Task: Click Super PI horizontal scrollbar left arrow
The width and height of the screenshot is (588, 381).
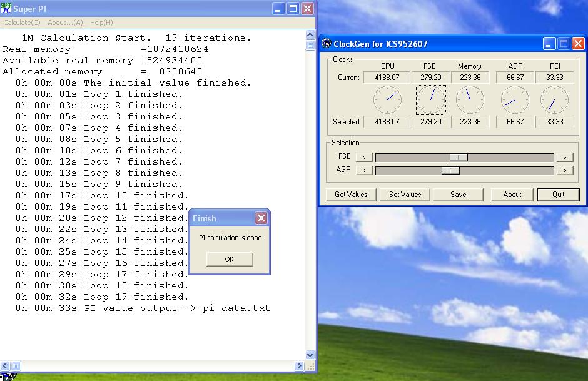Action: pyautogui.click(x=5, y=365)
